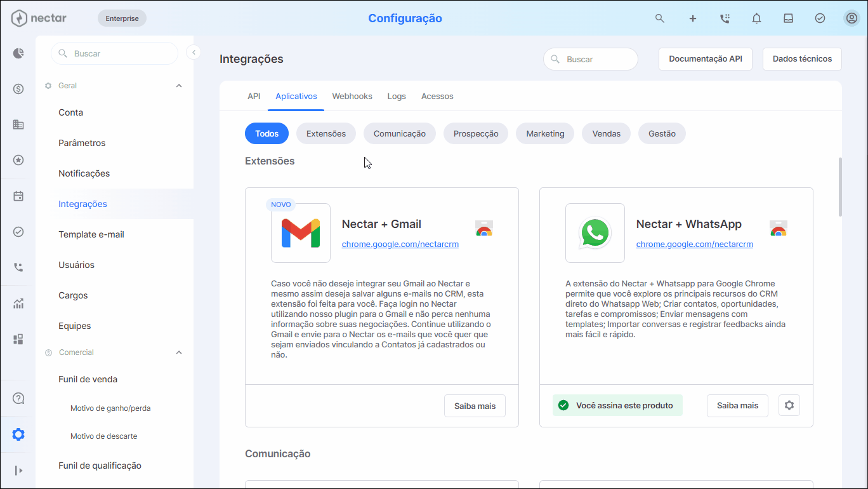Viewport: 868px width, 489px height.
Task: Filter by Vendas chip
Action: (x=606, y=133)
